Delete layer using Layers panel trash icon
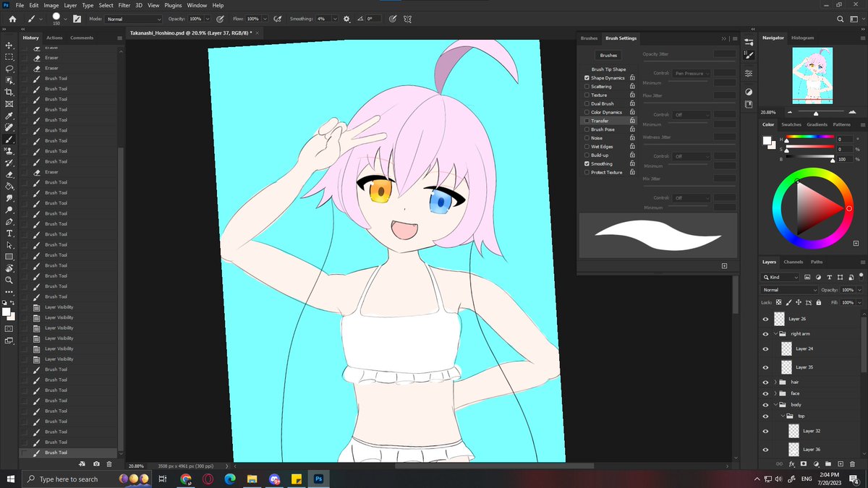 (x=853, y=463)
